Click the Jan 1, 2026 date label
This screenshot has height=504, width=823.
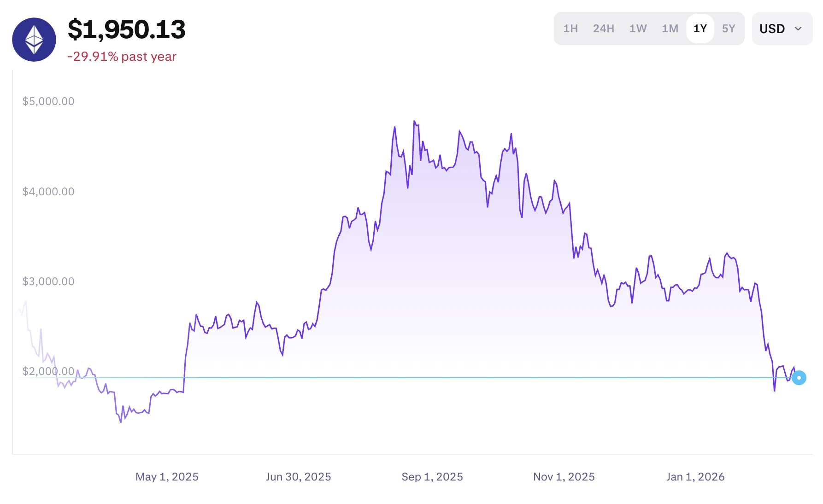pyautogui.click(x=695, y=477)
